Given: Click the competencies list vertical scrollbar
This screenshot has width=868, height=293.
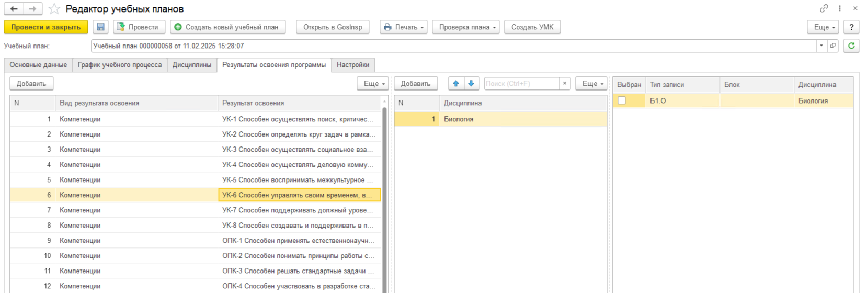Looking at the screenshot, I should click(385, 199).
